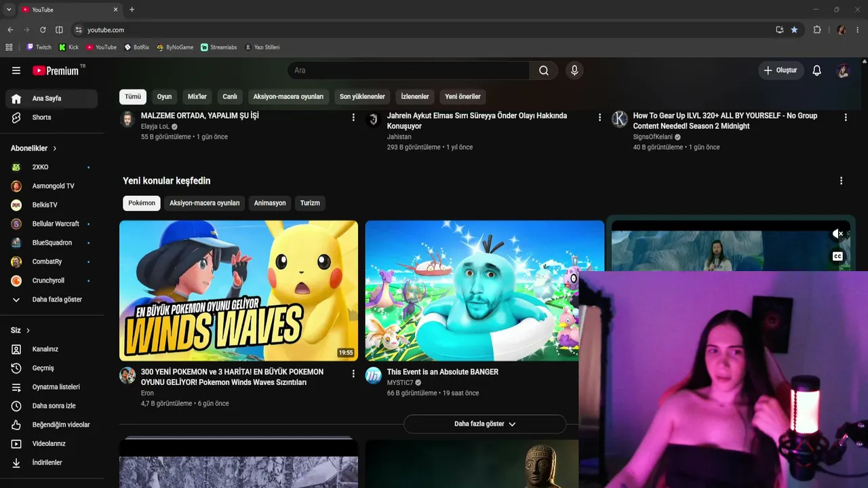Open Streamlabs bookmark

coord(218,47)
